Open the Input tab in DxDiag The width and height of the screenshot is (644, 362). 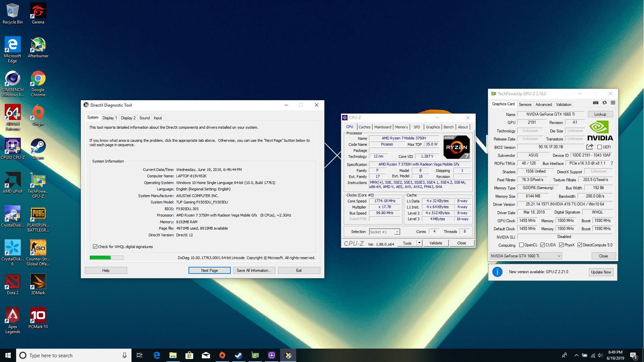(158, 118)
